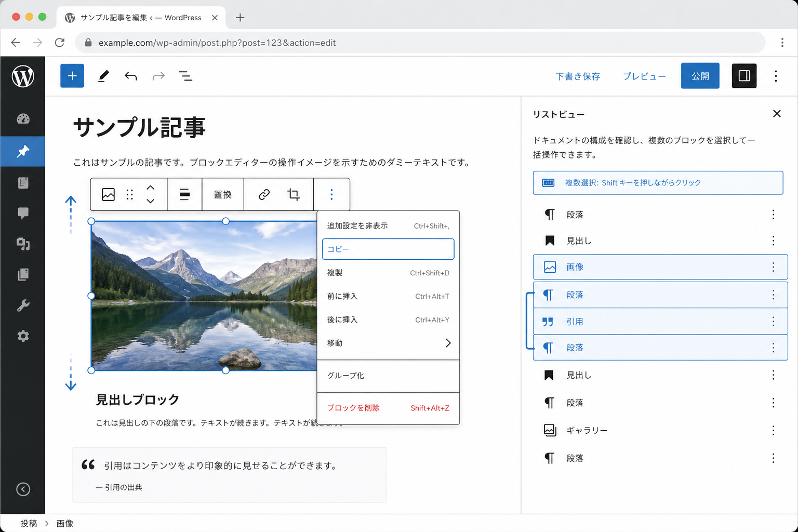
Task: Choose グループ化 from the menu
Action: pos(388,375)
